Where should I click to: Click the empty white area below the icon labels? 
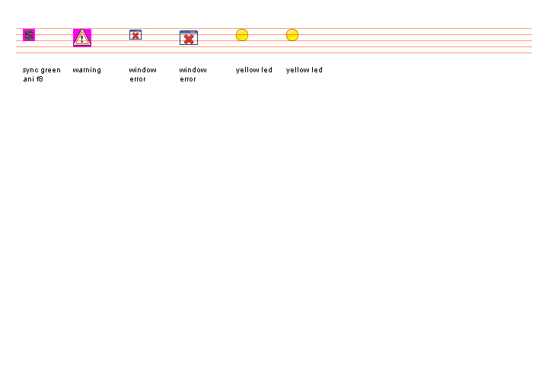tap(274, 228)
